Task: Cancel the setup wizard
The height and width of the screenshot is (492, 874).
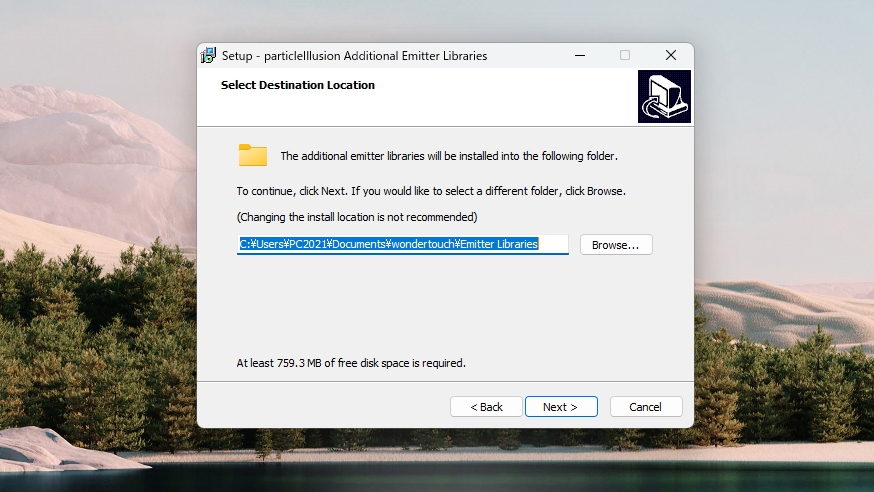Action: (x=646, y=407)
